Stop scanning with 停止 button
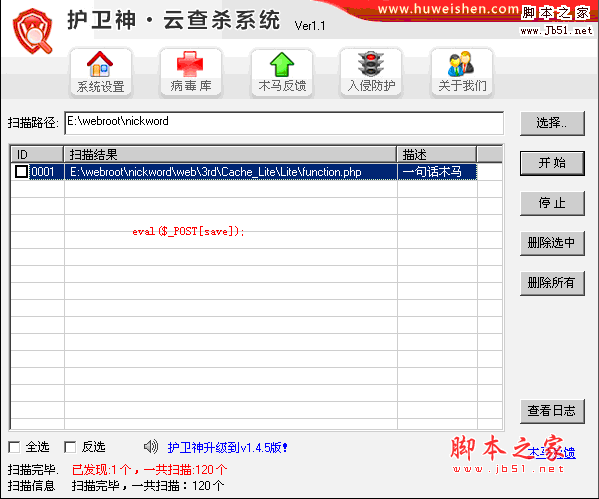599x499 pixels. coord(552,203)
